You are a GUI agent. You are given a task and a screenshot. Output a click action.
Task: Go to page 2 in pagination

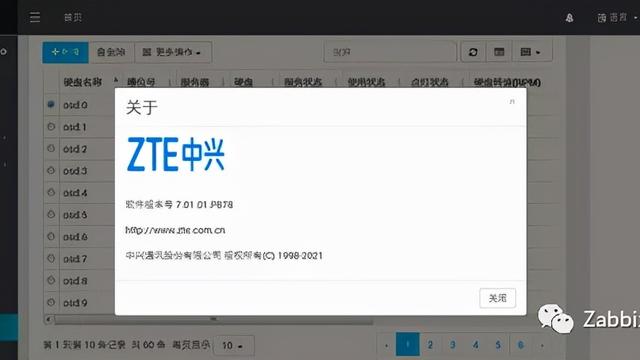coord(430,345)
